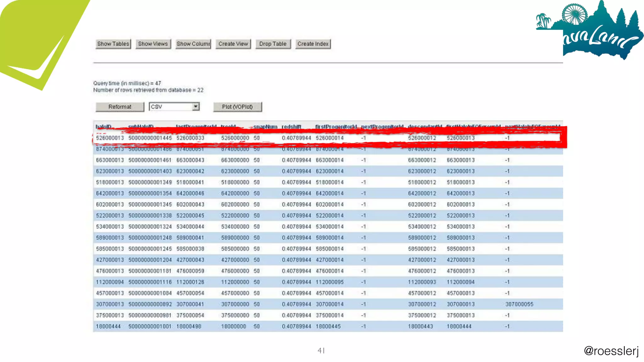Select row with haloID 663000013
Viewport: 644px width, 362px height.
pos(110,160)
